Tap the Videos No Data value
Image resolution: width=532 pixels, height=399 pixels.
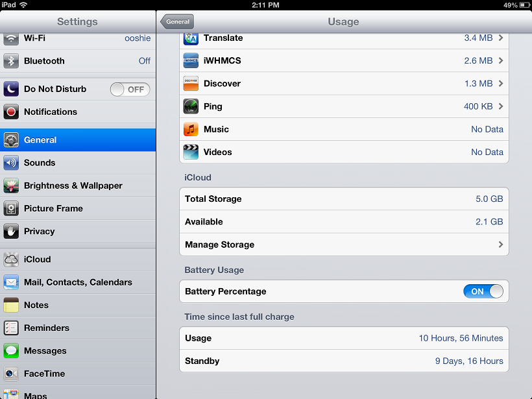pyautogui.click(x=487, y=152)
